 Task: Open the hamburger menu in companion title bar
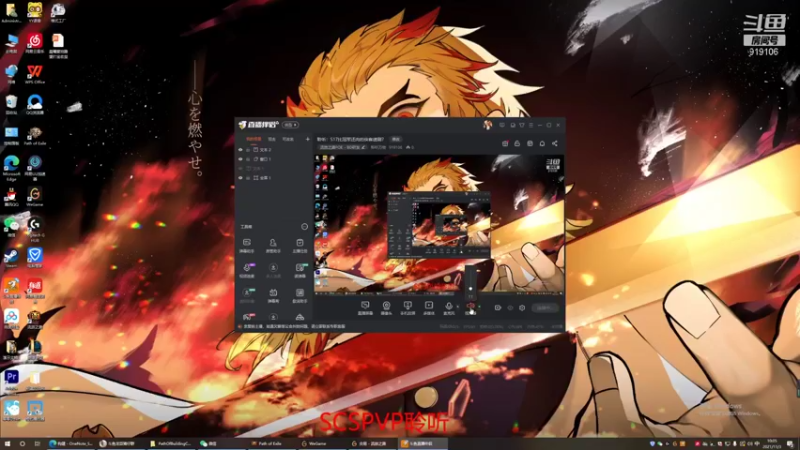coord(531,125)
